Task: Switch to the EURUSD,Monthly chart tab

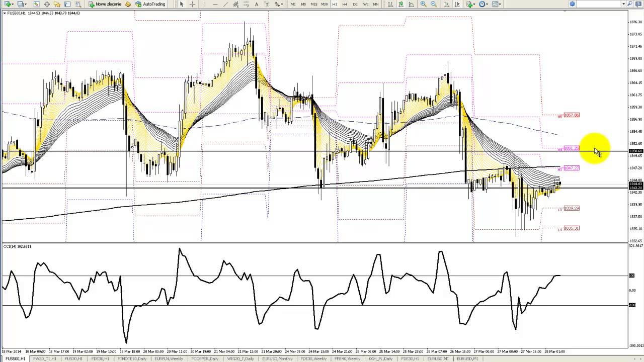Action: pos(277,359)
